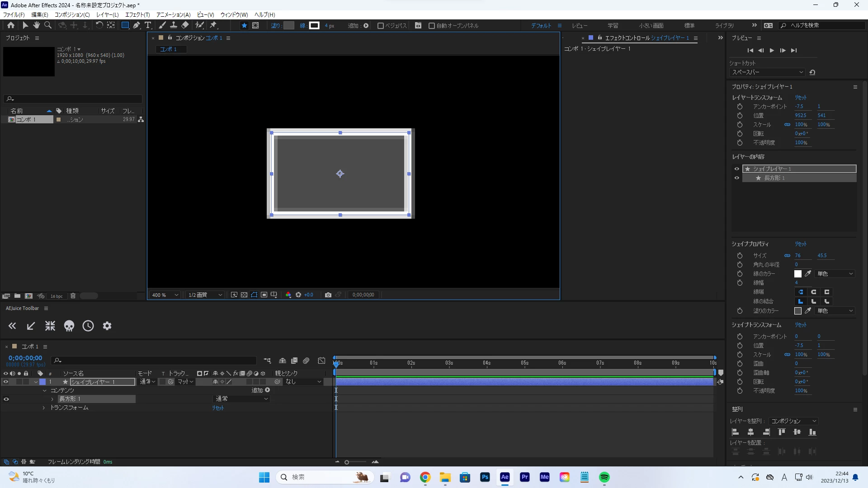Open the 400% magnification dropdown

165,295
